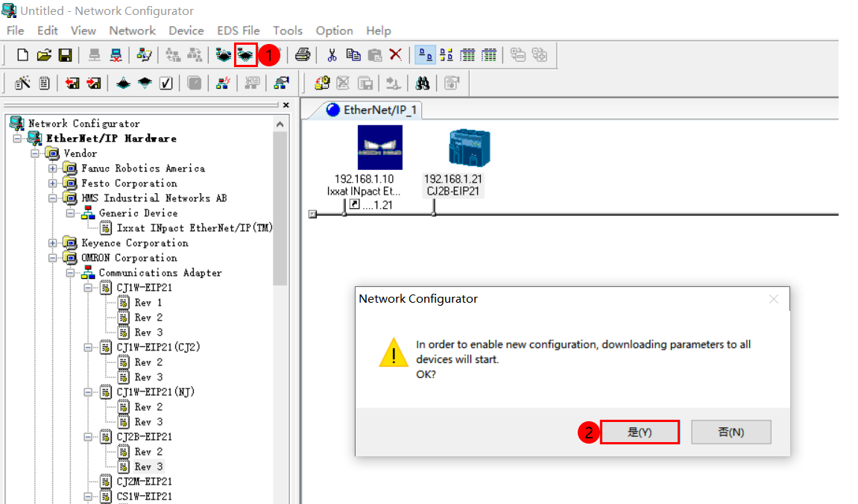Click the highlighted Disconnect Network icon
The image size is (858, 504).
coord(245,54)
